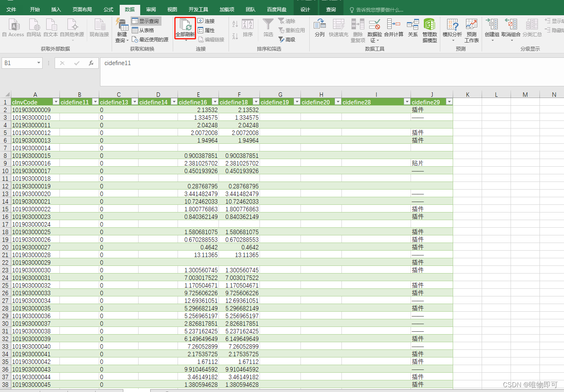The width and height of the screenshot is (564, 392).
Task: Open the Name Box dropdown arrow
Action: coord(39,63)
